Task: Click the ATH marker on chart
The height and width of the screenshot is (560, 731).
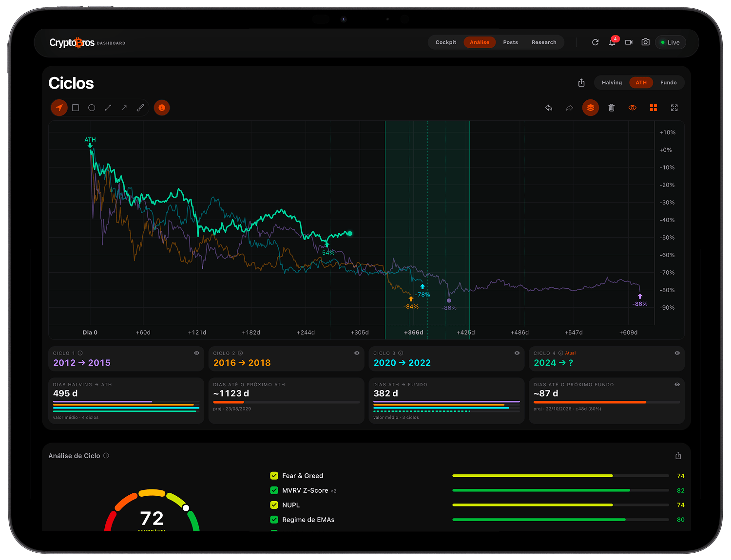Action: click(x=90, y=142)
